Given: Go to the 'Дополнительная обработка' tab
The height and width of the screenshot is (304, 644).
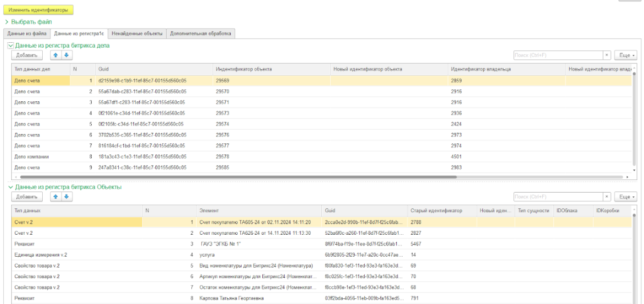Looking at the screenshot, I should coord(201,33).
